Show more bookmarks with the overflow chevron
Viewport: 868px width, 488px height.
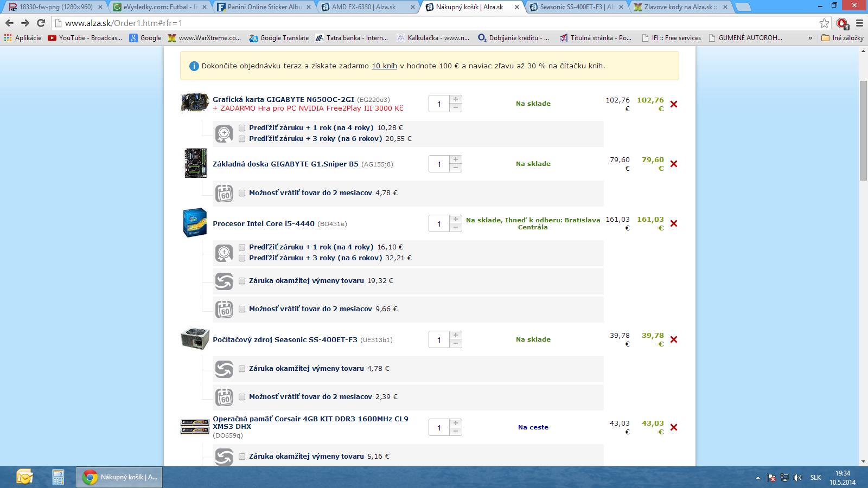810,38
